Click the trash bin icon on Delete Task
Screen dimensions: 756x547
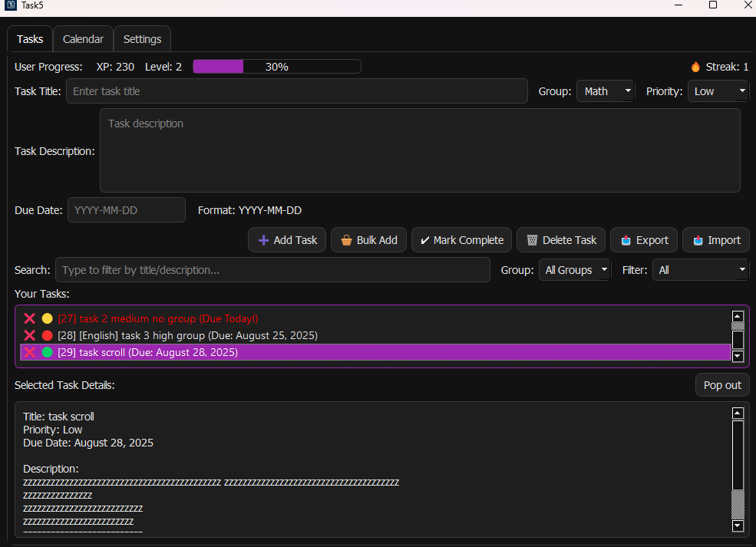click(x=532, y=240)
